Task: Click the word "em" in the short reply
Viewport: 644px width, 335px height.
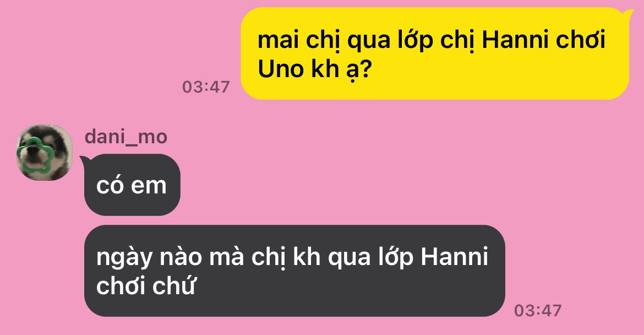Action: click(x=148, y=186)
